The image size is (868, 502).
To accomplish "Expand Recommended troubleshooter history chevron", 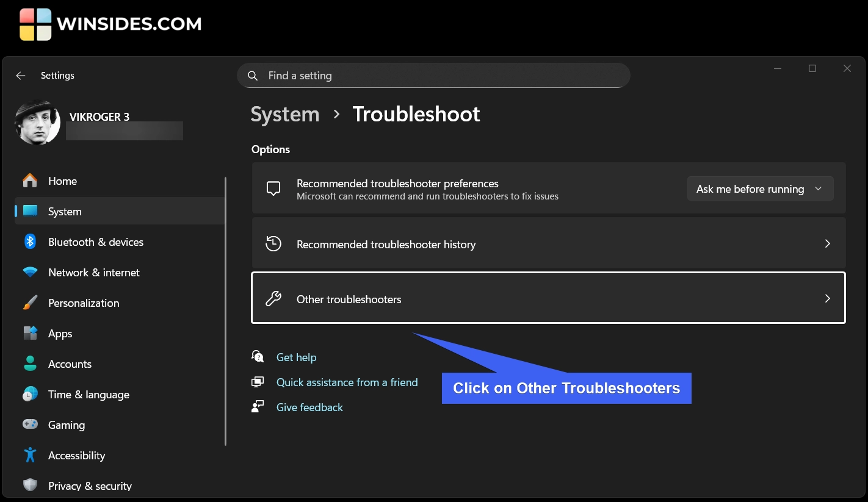I will click(x=827, y=244).
